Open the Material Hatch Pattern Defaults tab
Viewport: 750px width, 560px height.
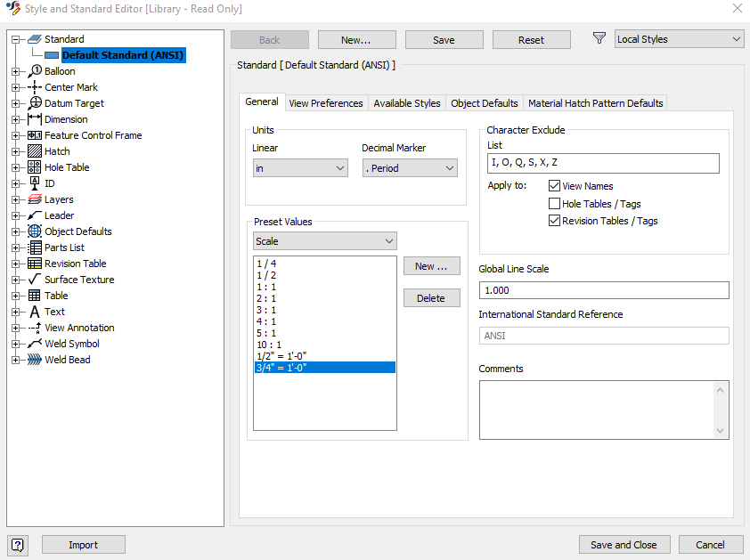point(594,102)
